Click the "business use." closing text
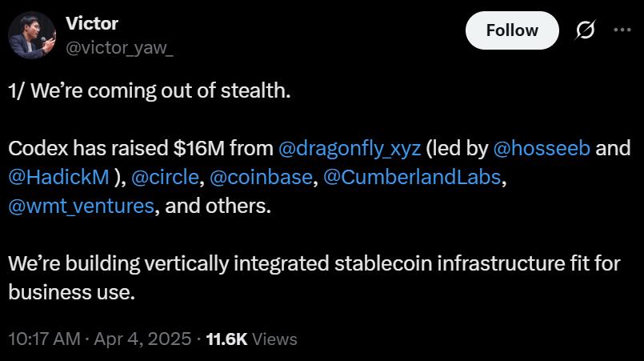644x361 pixels. (71, 292)
